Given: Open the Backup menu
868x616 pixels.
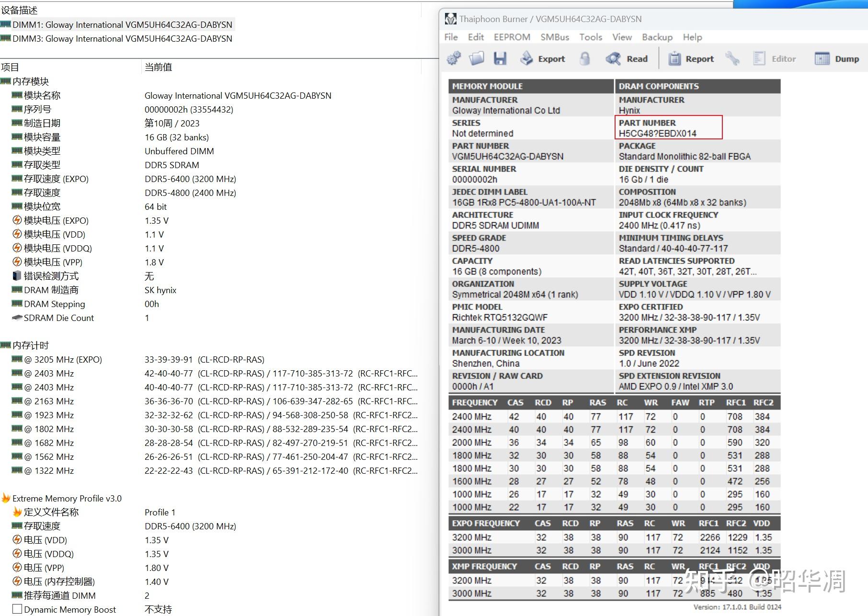Looking at the screenshot, I should click(657, 37).
